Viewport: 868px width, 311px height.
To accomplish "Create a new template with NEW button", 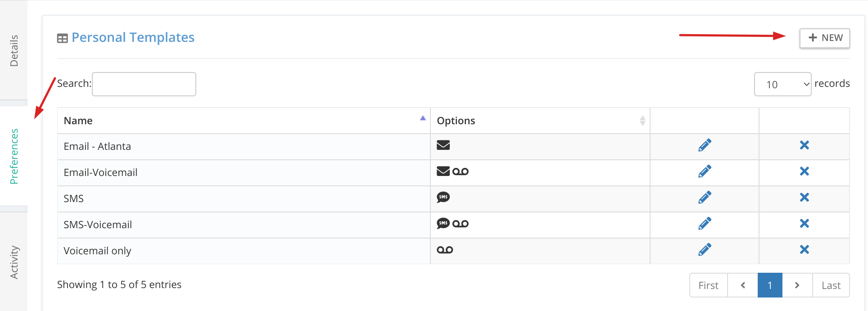I will click(x=824, y=38).
